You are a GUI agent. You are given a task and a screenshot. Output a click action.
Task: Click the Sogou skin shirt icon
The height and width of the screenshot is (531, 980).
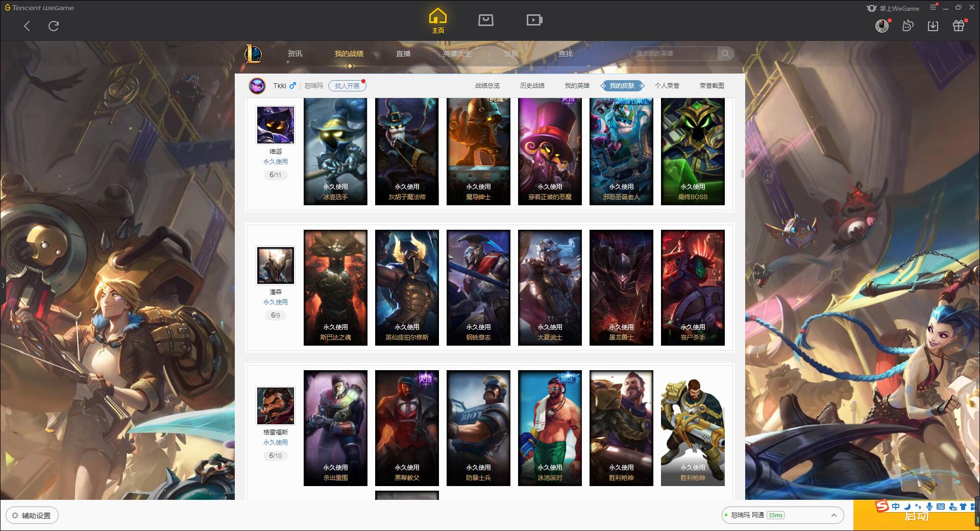[x=963, y=506]
